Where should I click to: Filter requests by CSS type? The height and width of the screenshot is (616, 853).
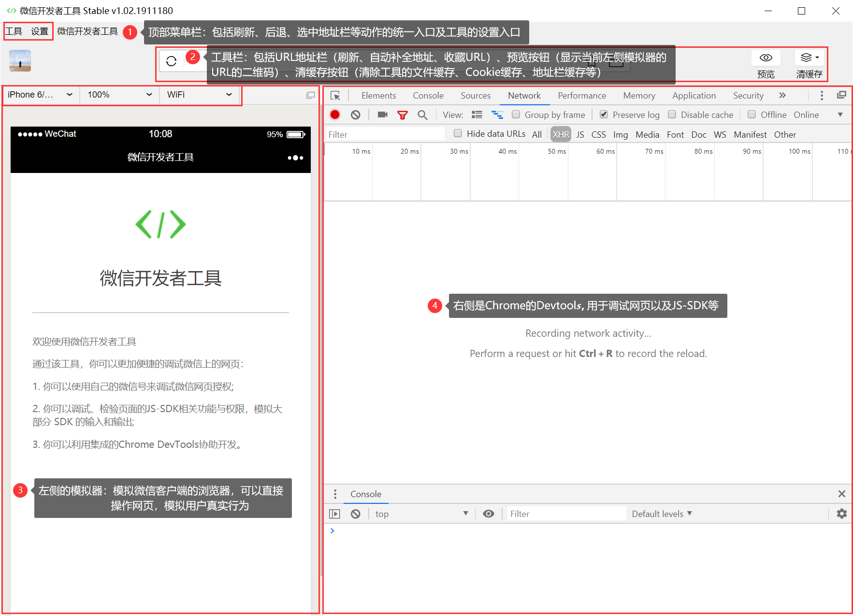tap(598, 135)
